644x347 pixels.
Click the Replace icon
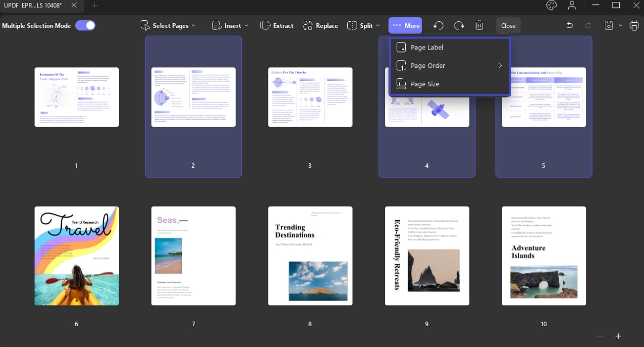pyautogui.click(x=308, y=25)
